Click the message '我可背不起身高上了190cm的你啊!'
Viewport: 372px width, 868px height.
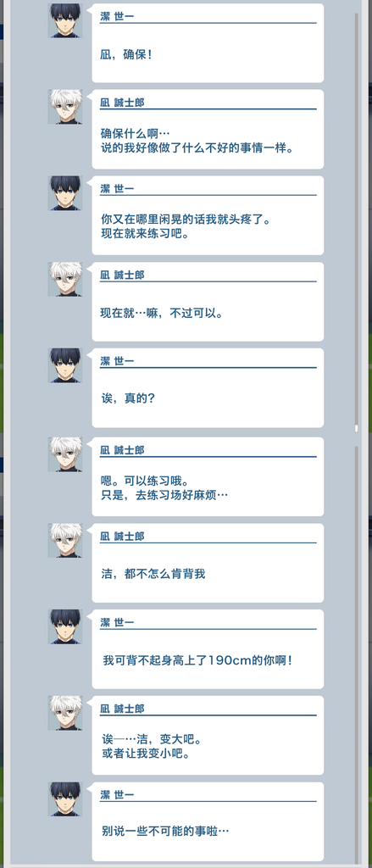coord(197,660)
